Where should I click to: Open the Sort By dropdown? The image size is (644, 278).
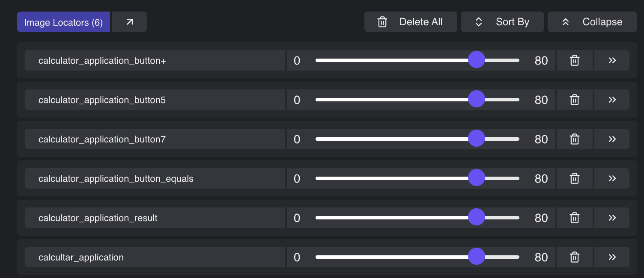[502, 22]
